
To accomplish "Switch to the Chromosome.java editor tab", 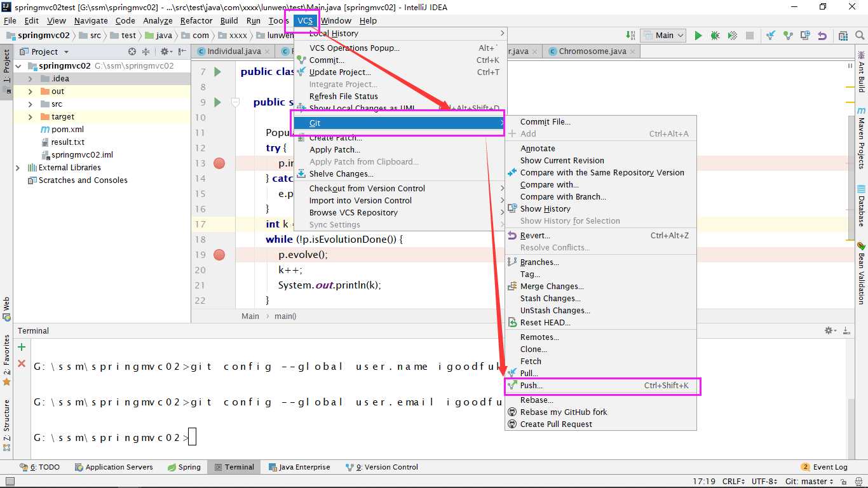I will 592,51.
